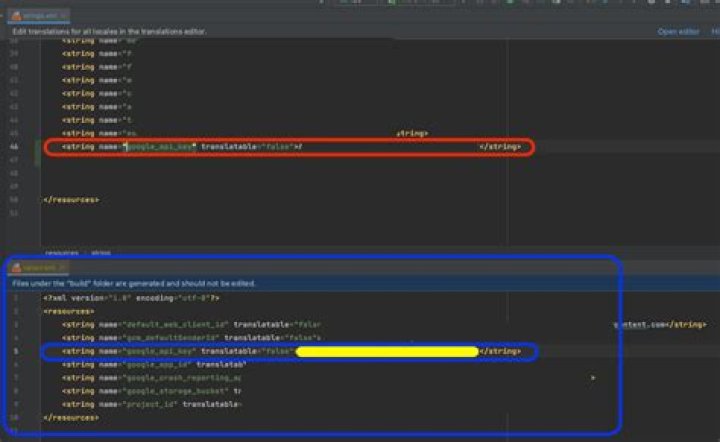Screen dimensions: 720x442
Task: Click 'Edit translations for all locales' banner text
Action: [x=110, y=32]
